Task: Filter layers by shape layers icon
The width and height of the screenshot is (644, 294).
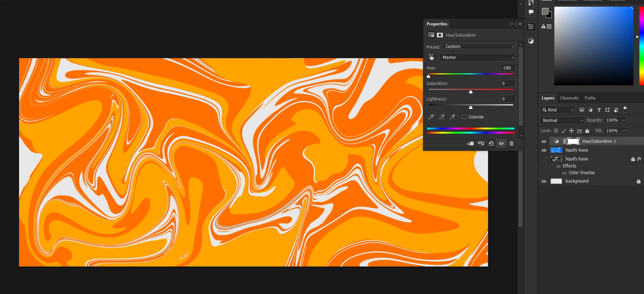Action: tap(607, 110)
